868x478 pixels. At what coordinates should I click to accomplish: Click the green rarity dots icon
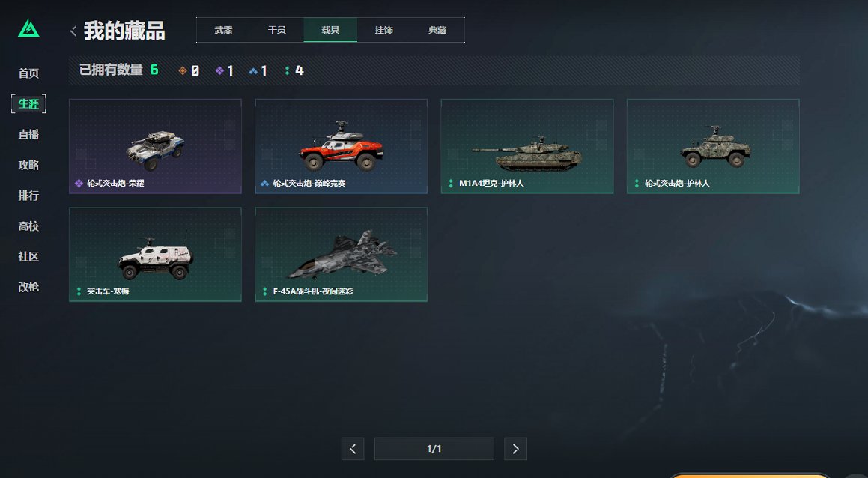[287, 70]
